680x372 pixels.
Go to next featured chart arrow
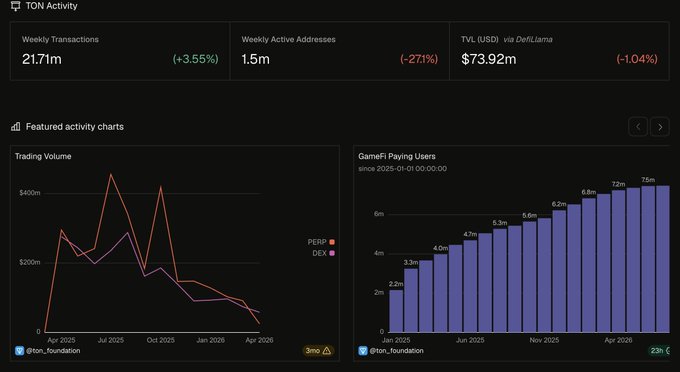660,127
